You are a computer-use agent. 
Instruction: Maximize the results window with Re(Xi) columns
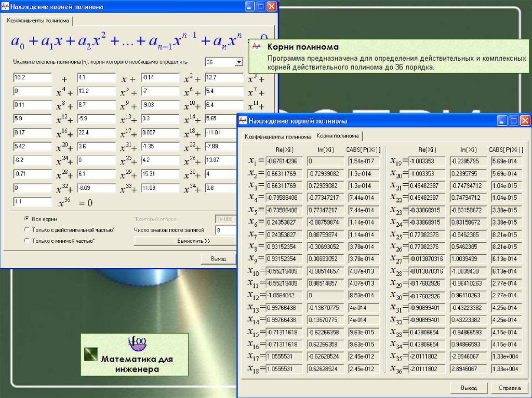tap(514, 120)
